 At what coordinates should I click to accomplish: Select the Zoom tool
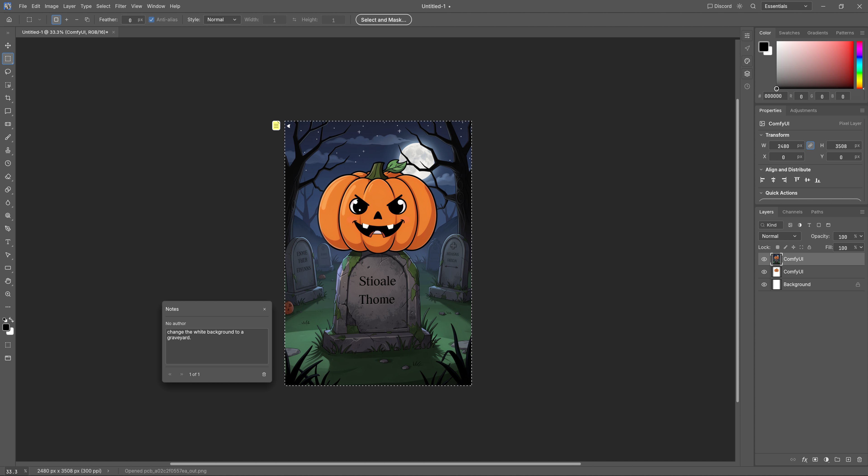coord(8,294)
